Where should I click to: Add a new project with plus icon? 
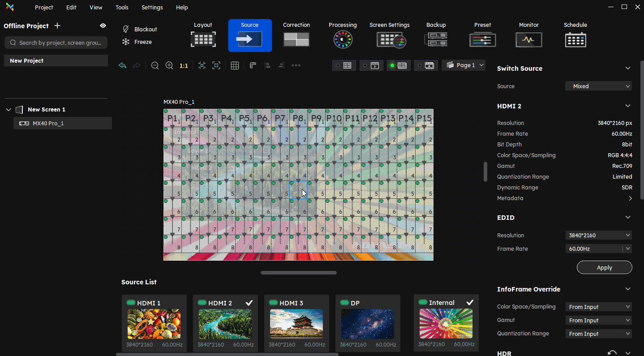(57, 26)
